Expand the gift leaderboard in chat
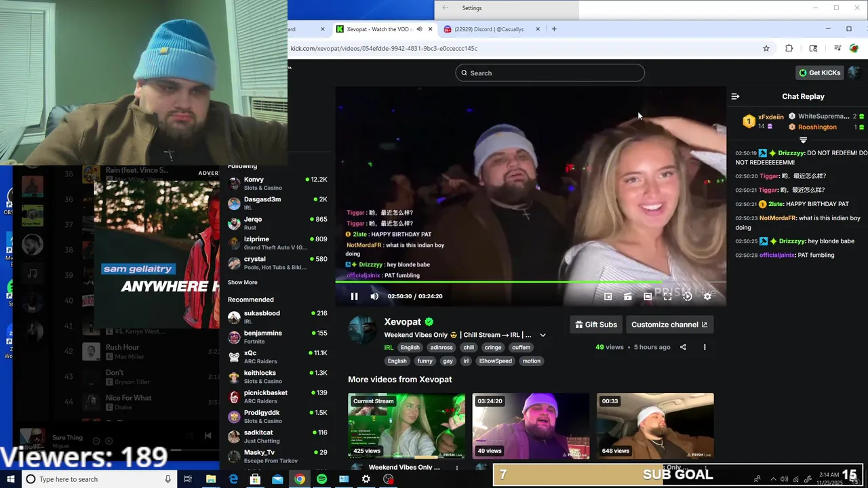868x488 pixels. point(803,140)
